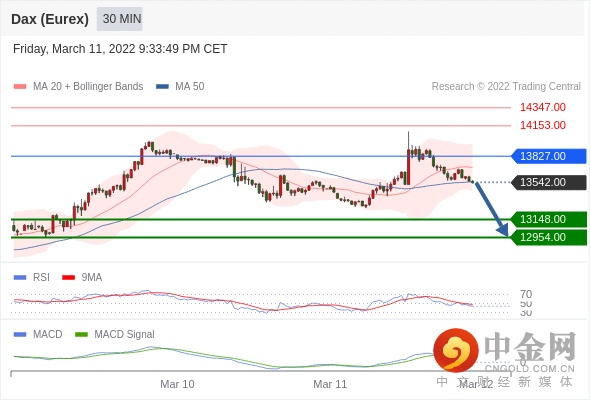Click the 30 MIN timeframe button

120,19
